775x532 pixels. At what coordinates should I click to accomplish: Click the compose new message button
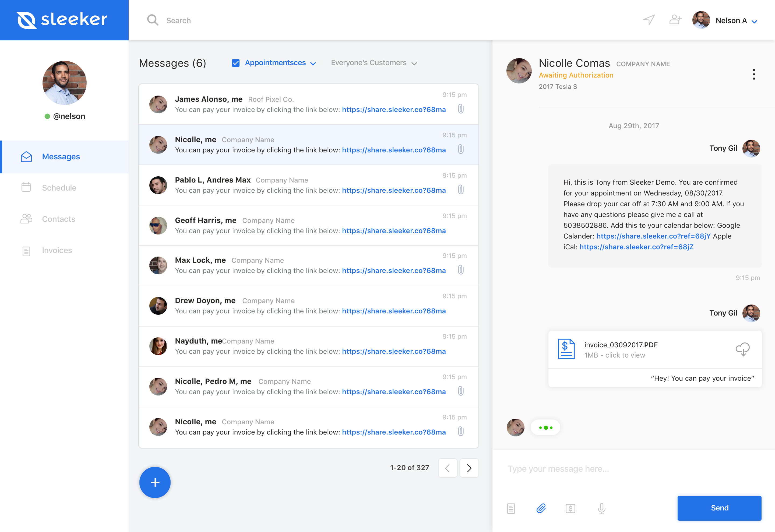(155, 482)
